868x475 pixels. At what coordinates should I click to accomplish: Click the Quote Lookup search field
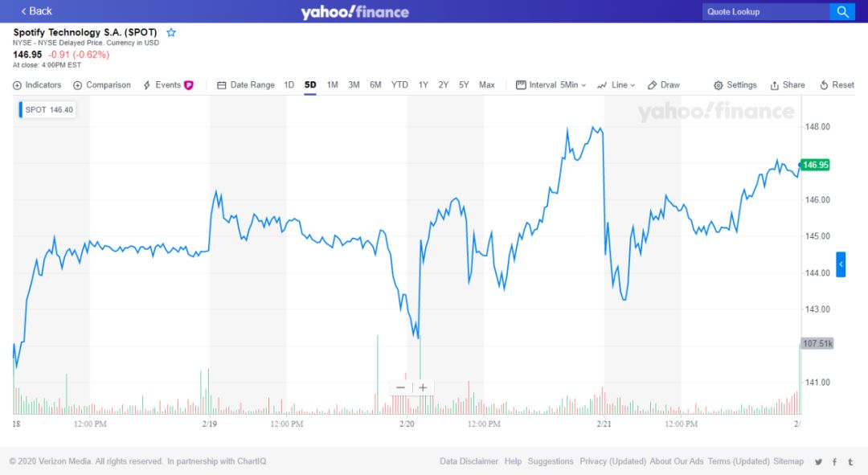click(765, 11)
